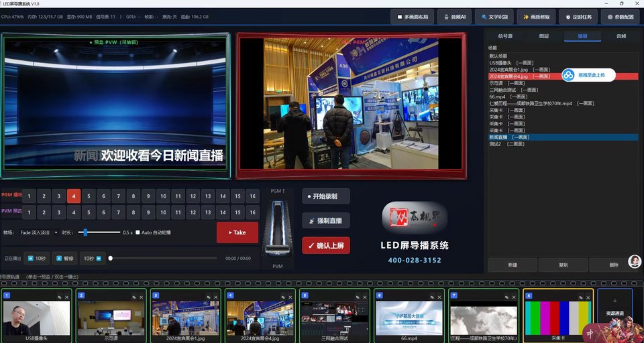
Task: Switch to the 音频 audio tab
Action: [x=621, y=36]
